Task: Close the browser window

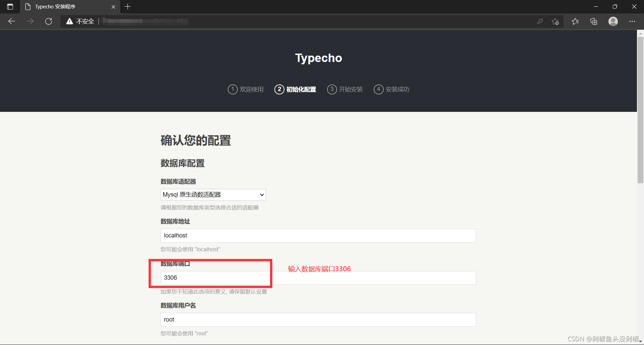Action: (634, 7)
